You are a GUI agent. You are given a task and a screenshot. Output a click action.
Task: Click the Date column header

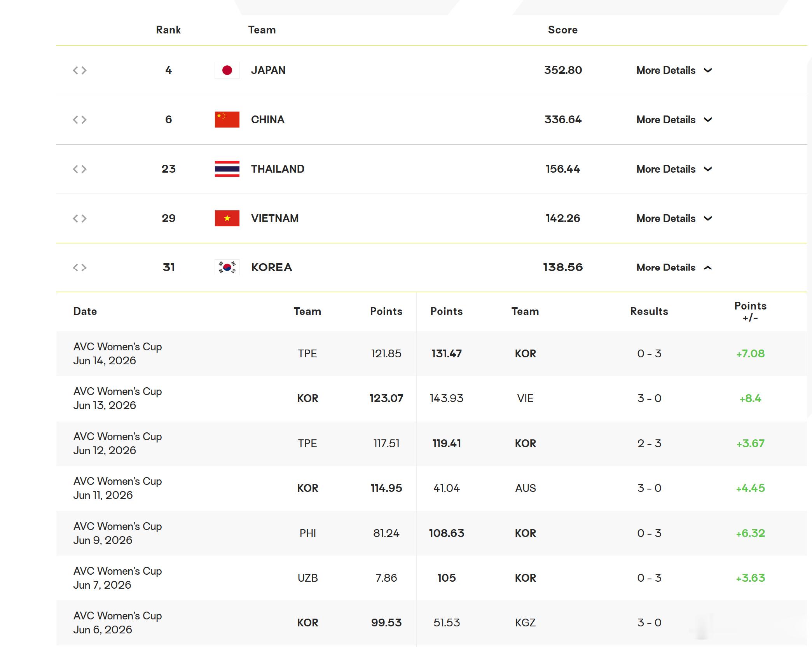85,311
